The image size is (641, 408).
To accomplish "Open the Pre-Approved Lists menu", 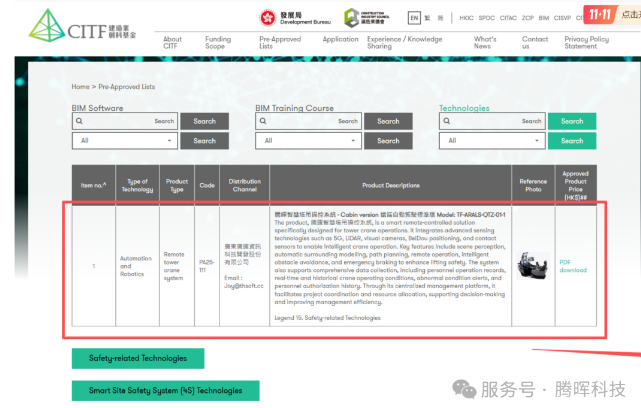I will tap(279, 43).
